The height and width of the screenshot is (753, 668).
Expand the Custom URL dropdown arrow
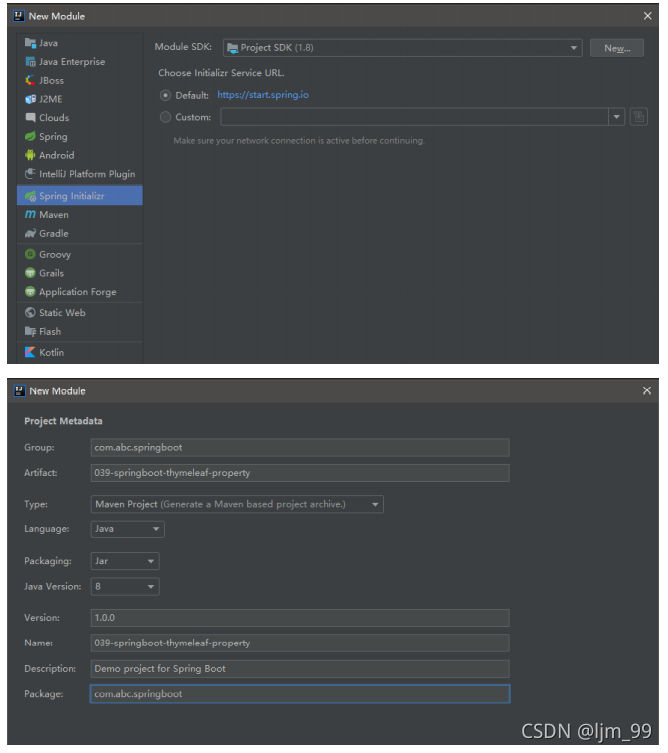pyautogui.click(x=617, y=117)
